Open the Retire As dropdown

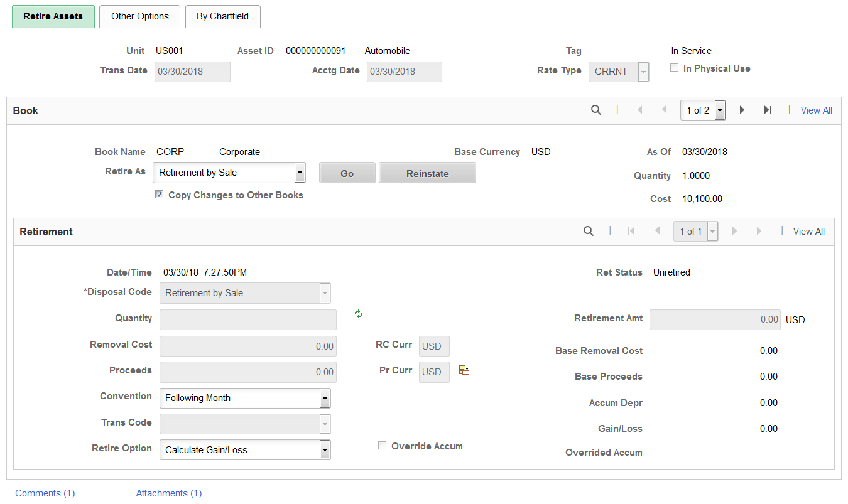click(300, 173)
